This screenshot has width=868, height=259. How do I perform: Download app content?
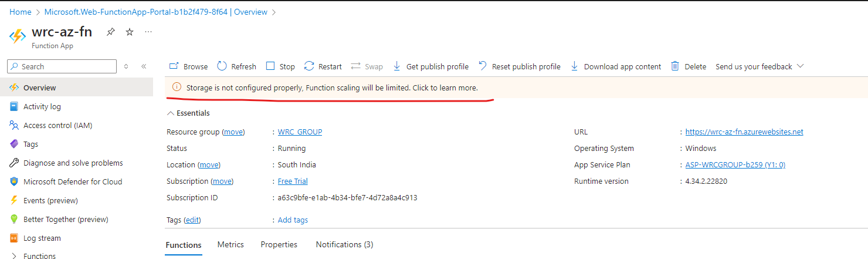(616, 66)
